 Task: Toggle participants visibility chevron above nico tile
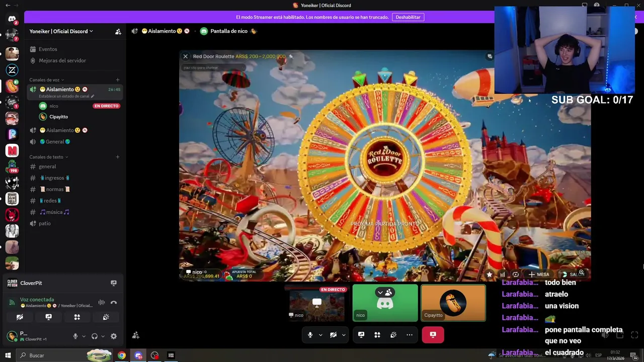380,292
